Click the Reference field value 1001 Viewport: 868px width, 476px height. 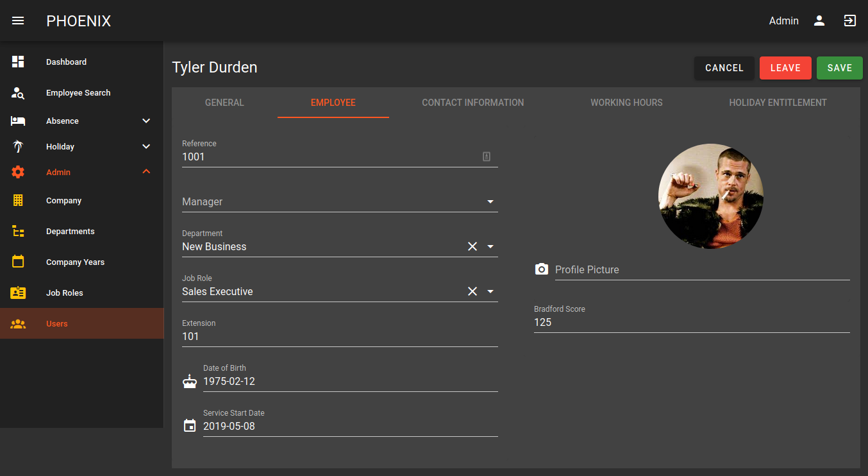click(x=194, y=157)
